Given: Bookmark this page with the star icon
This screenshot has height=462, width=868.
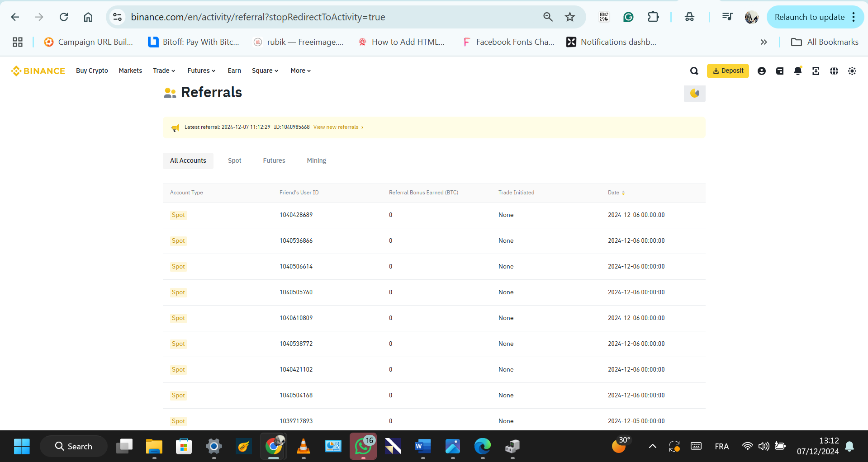Looking at the screenshot, I should click(x=570, y=17).
